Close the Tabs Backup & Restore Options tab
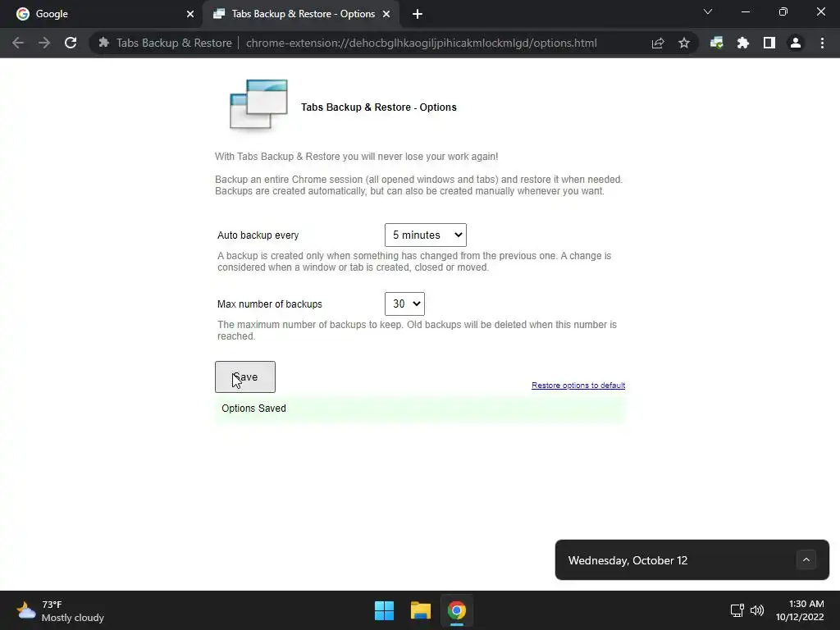This screenshot has height=630, width=840. (x=386, y=14)
